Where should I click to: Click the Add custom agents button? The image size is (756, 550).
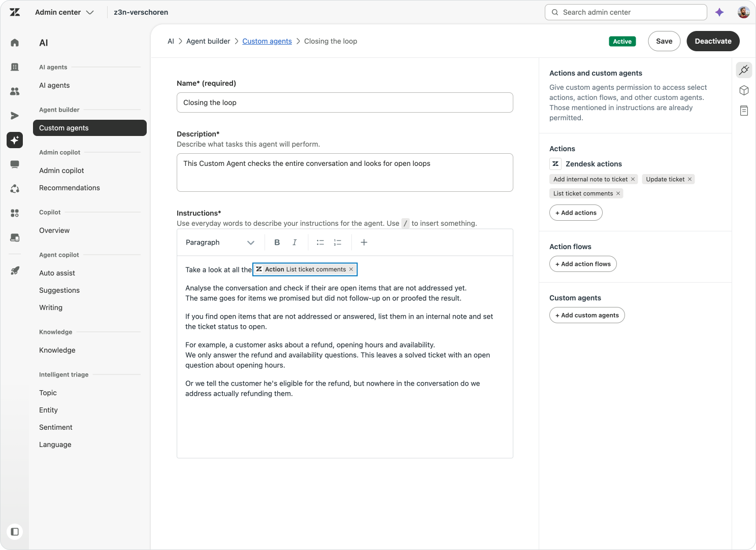(587, 315)
